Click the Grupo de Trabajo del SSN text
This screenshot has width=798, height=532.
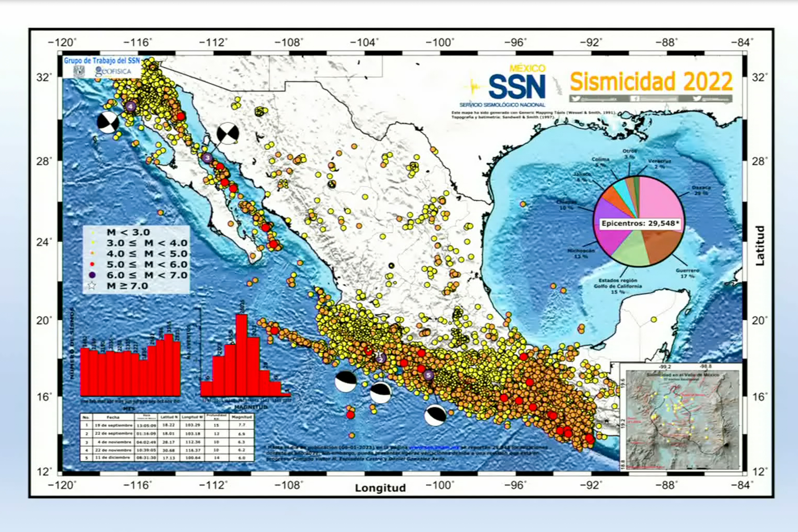(102, 61)
